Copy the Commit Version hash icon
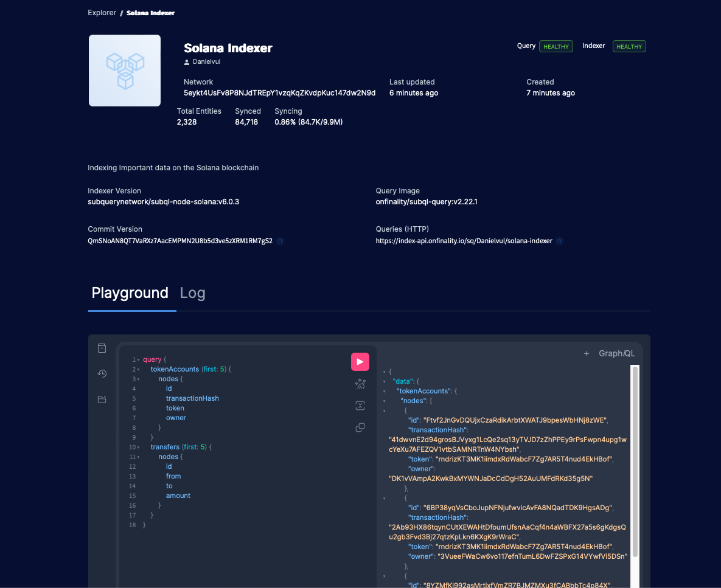The height and width of the screenshot is (588, 721). [x=280, y=241]
